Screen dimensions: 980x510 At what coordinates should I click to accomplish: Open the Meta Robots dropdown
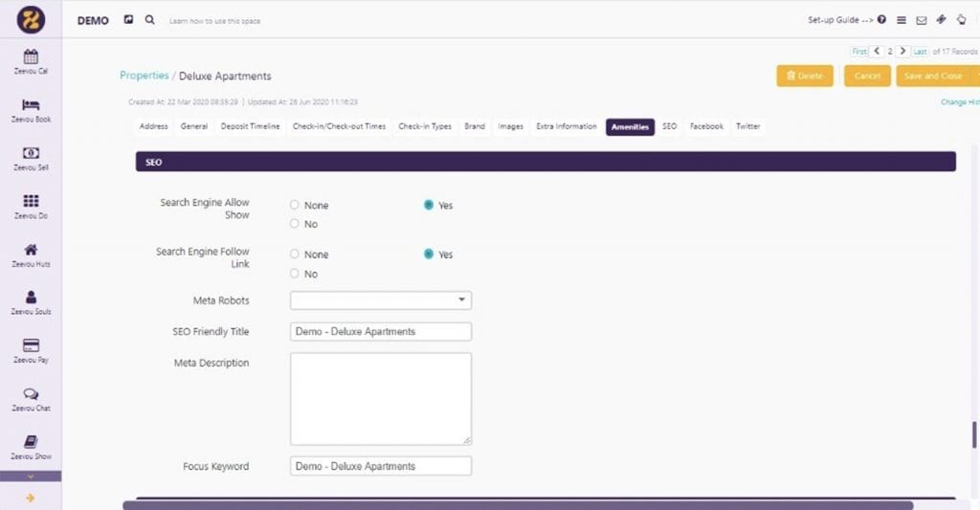[381, 300]
